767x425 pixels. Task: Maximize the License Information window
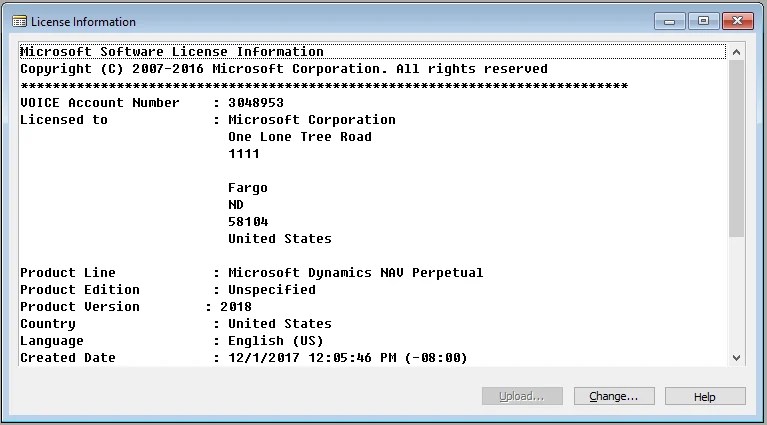[x=703, y=21]
